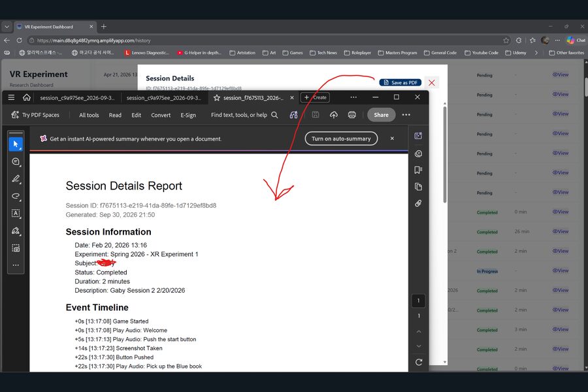Viewport: 588px width, 392px height.
Task: Open the Convert menu item
Action: [x=161, y=115]
